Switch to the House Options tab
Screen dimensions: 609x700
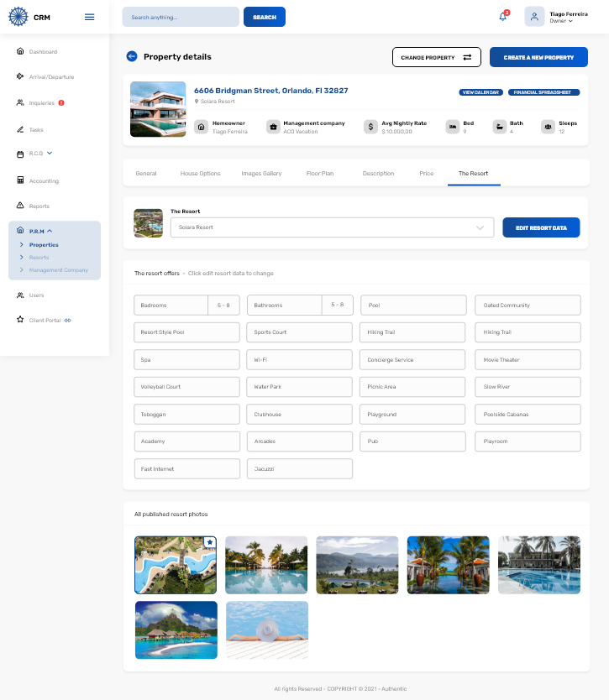200,173
